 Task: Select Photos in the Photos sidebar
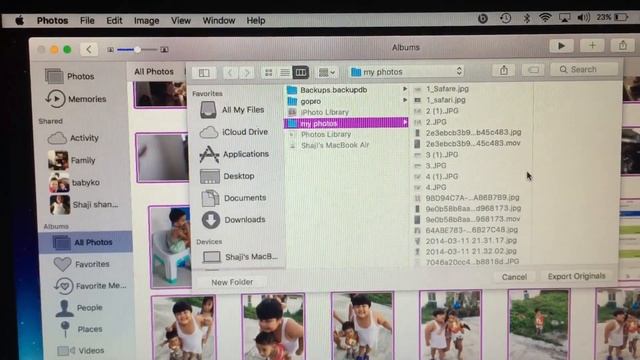[69, 76]
